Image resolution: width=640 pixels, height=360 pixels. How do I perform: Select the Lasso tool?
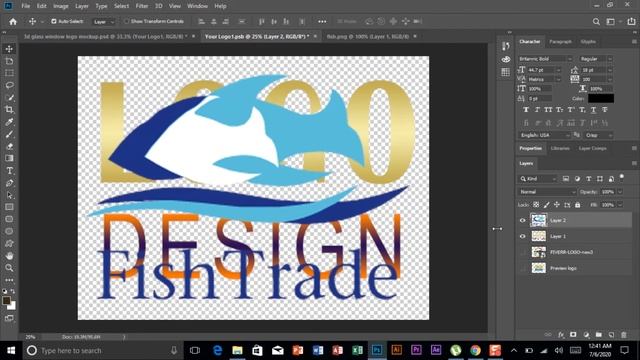tap(9, 85)
